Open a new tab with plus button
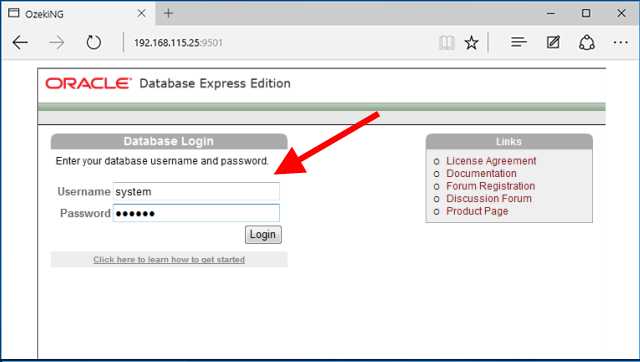Screen dimensions: 640x362 [x=168, y=13]
